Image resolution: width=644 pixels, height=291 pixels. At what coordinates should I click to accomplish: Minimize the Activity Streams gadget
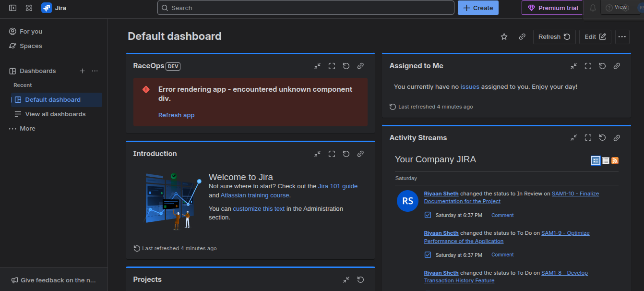tap(573, 138)
